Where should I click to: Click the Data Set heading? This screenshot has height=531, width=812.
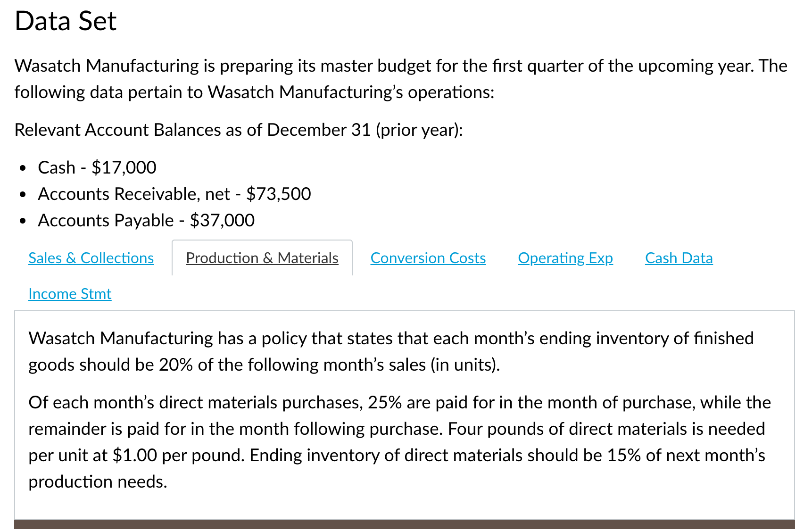66,21
